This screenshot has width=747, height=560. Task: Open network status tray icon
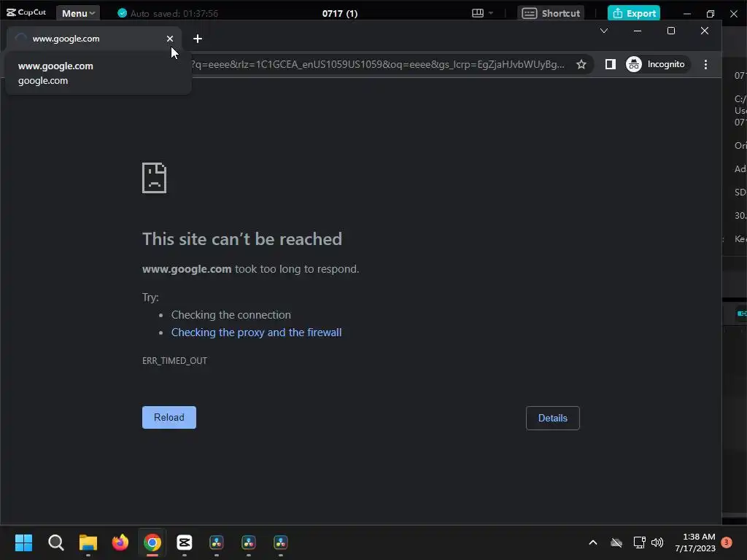639,542
